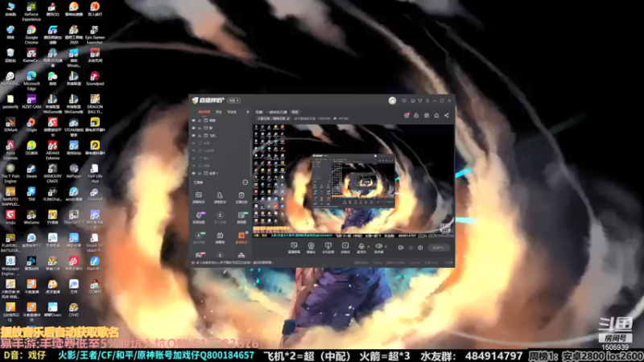Open NZXT CAM desktop shortcut
The image size is (644, 362).
pyautogui.click(x=31, y=101)
